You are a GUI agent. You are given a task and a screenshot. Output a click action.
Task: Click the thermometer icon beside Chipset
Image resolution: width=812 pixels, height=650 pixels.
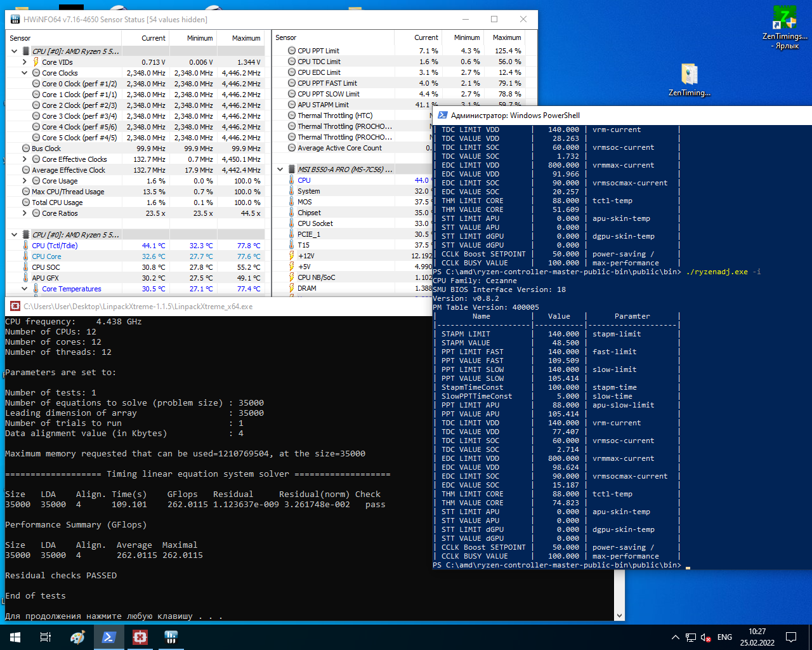(x=292, y=213)
